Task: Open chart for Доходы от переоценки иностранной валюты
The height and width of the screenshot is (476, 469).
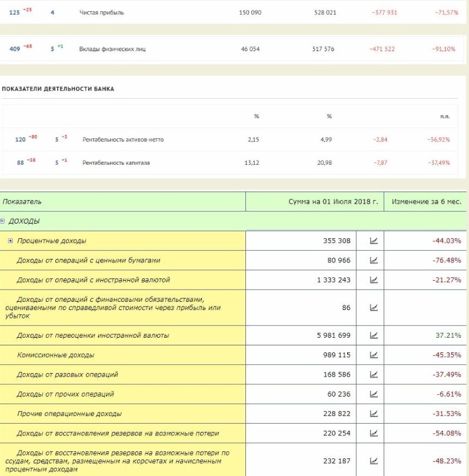Action: (372, 335)
